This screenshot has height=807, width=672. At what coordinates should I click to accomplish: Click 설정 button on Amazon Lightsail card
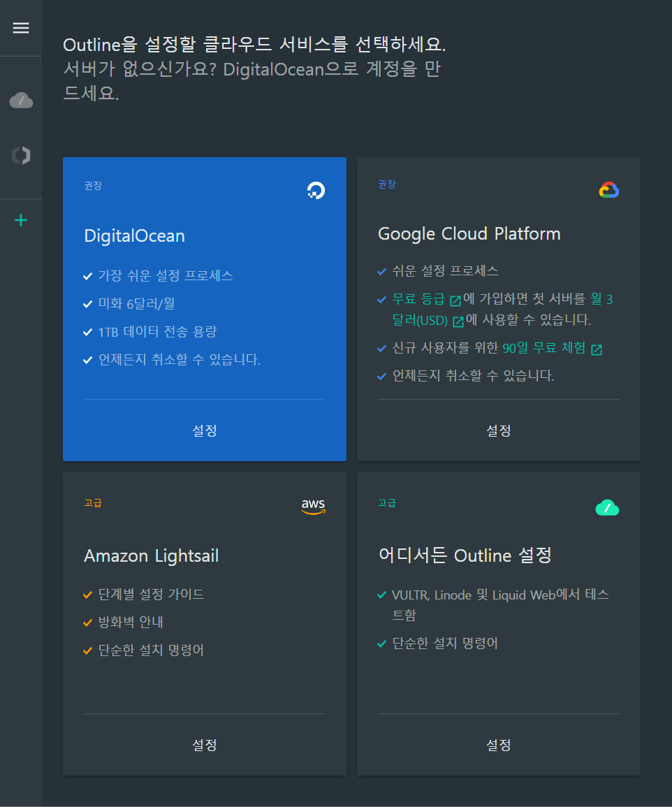pyautogui.click(x=204, y=745)
